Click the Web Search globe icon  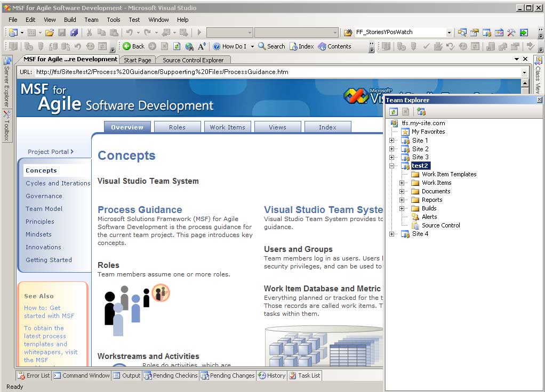point(189,46)
